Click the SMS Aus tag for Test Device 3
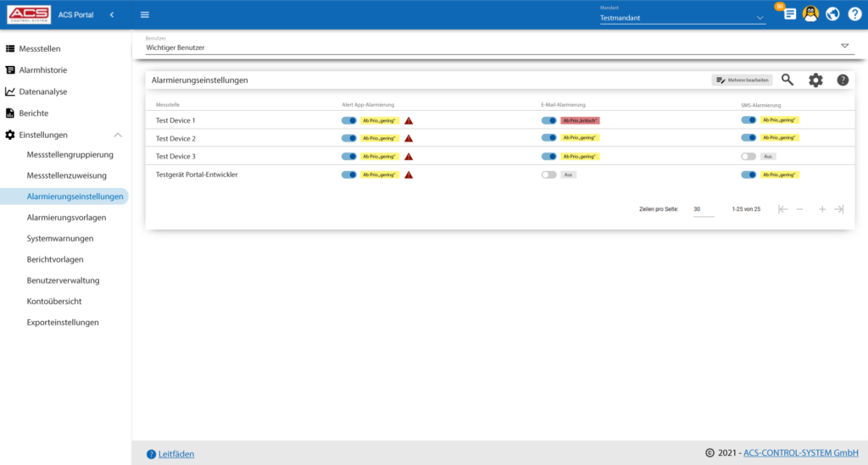The width and height of the screenshot is (868, 465). (x=768, y=157)
